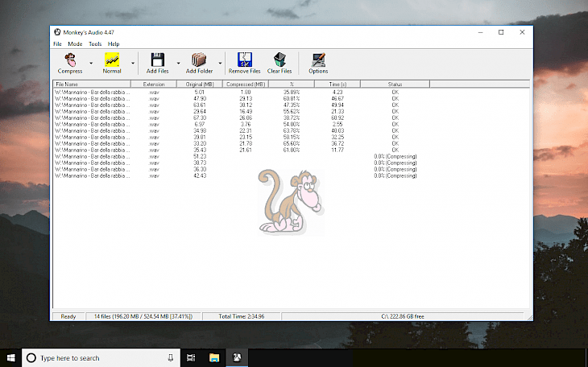Click the 35.89% compression ratio cell
This screenshot has width=588, height=367.
pyautogui.click(x=292, y=93)
